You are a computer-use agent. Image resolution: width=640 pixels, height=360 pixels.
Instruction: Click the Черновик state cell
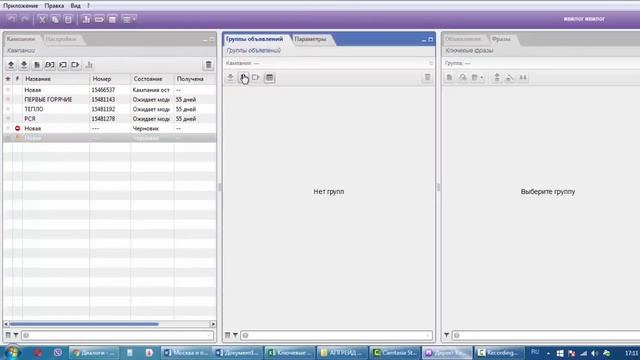(146, 129)
